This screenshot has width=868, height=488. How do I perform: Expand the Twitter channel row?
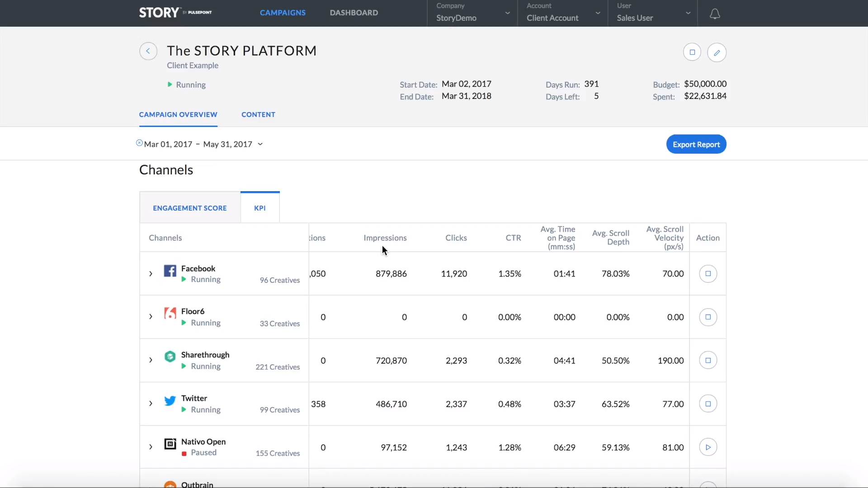point(151,404)
